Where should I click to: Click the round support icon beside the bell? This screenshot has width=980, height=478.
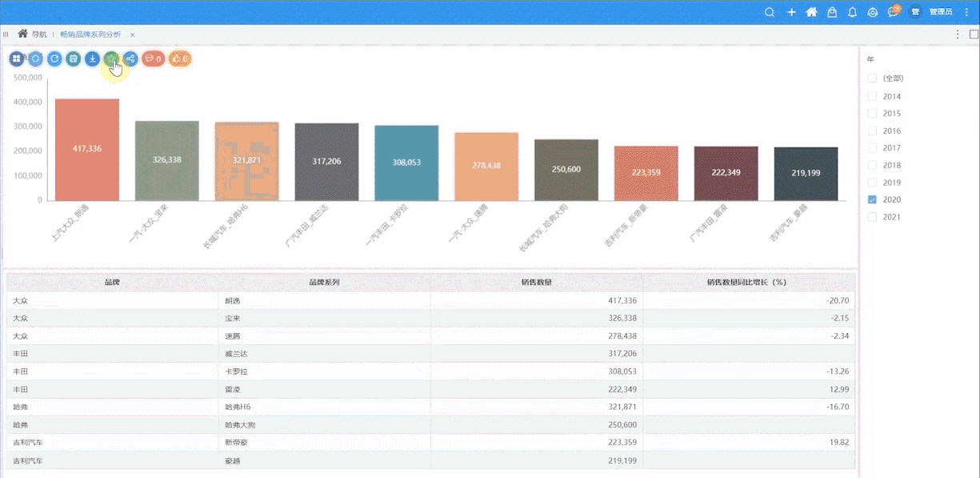(x=873, y=12)
